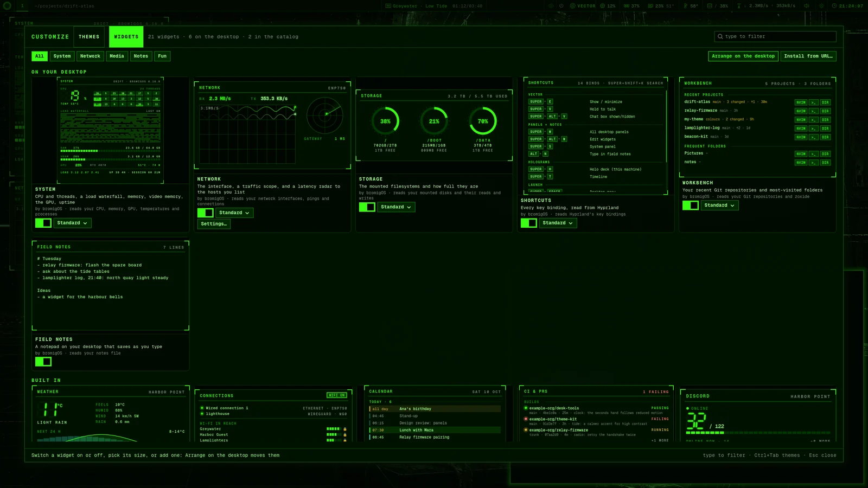Screen dimensions: 868x488
Task: Switch to the Themes tab
Action: point(89,37)
